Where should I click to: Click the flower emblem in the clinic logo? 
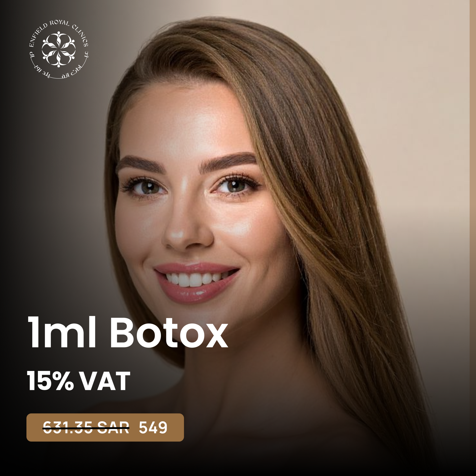[x=59, y=49]
